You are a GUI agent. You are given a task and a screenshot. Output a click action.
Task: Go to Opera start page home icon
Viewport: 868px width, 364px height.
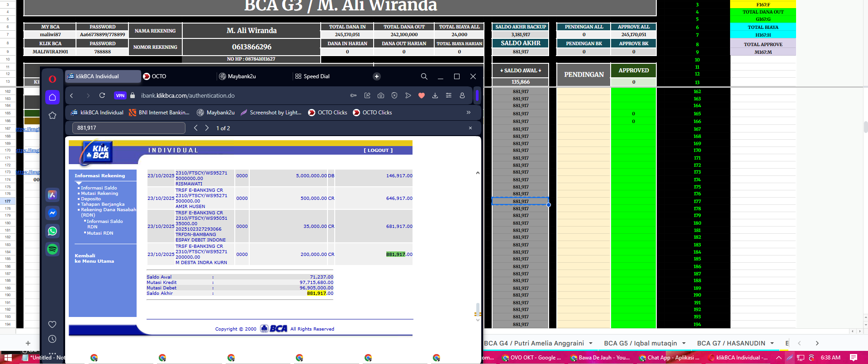52,97
